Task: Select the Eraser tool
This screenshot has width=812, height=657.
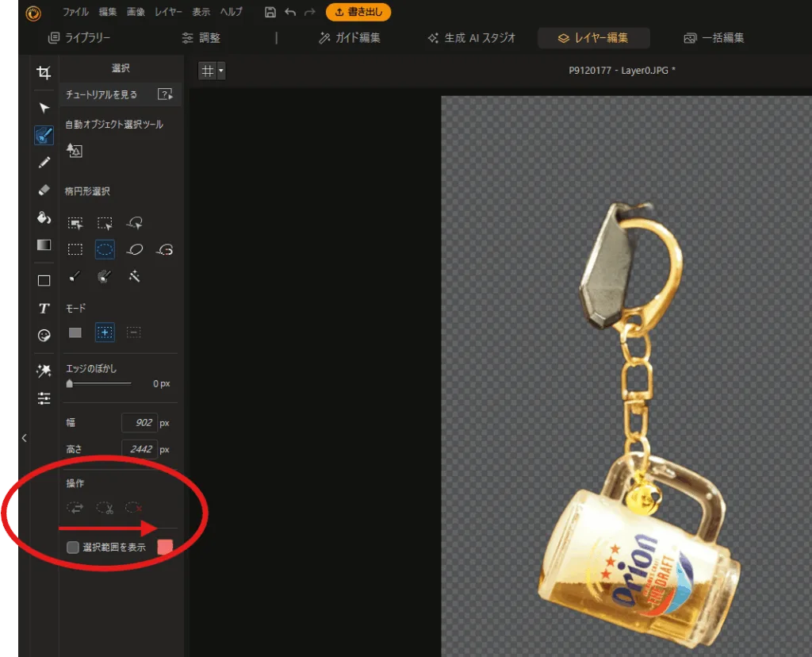Action: coord(44,190)
